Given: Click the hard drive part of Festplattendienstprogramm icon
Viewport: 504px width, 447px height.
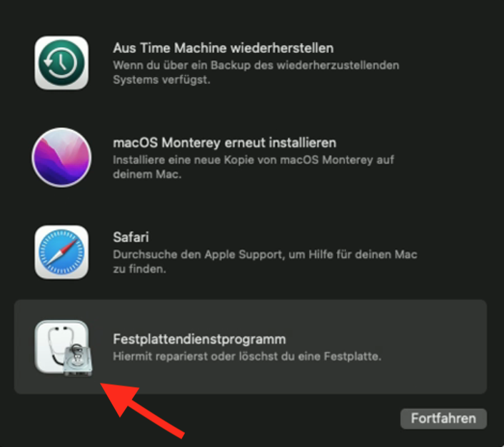Looking at the screenshot, I should pos(78,360).
